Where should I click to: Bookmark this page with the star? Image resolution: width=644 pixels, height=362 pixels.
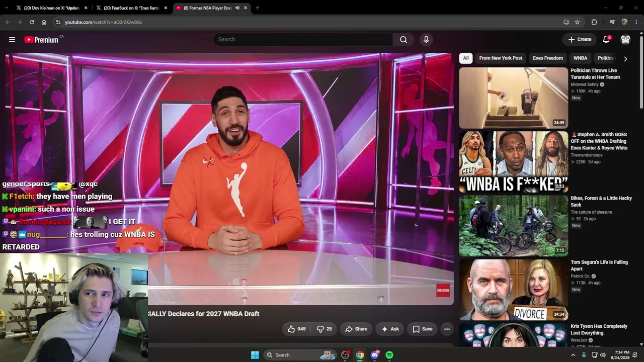pyautogui.click(x=577, y=22)
